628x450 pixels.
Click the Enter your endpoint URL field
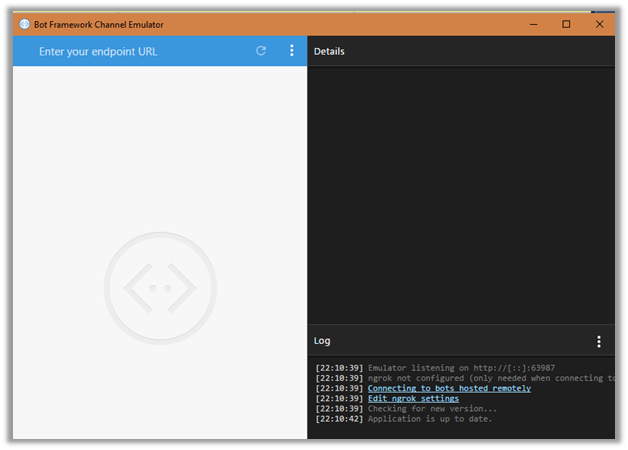(130, 51)
